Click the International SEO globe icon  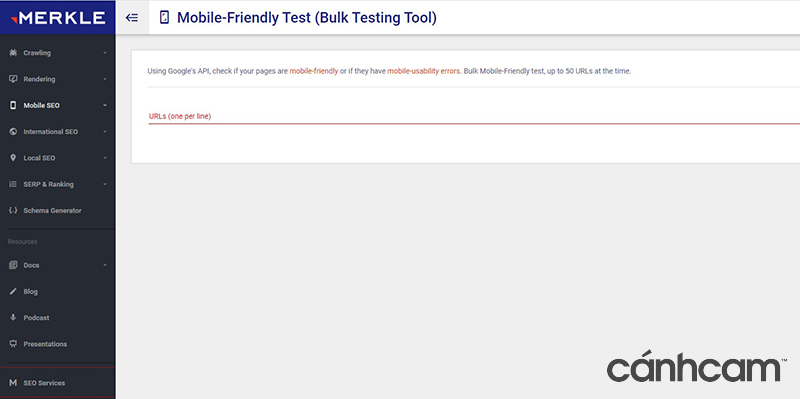point(13,132)
